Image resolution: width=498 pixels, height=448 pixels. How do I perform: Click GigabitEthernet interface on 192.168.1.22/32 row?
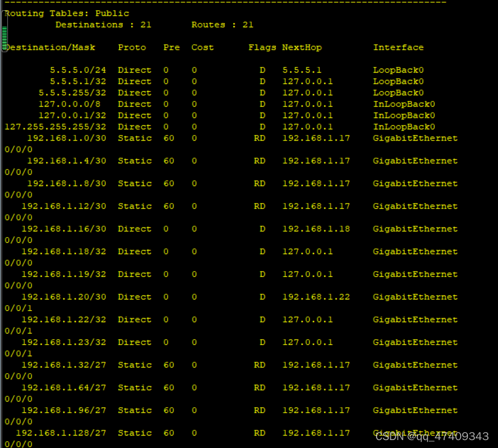[x=415, y=319]
